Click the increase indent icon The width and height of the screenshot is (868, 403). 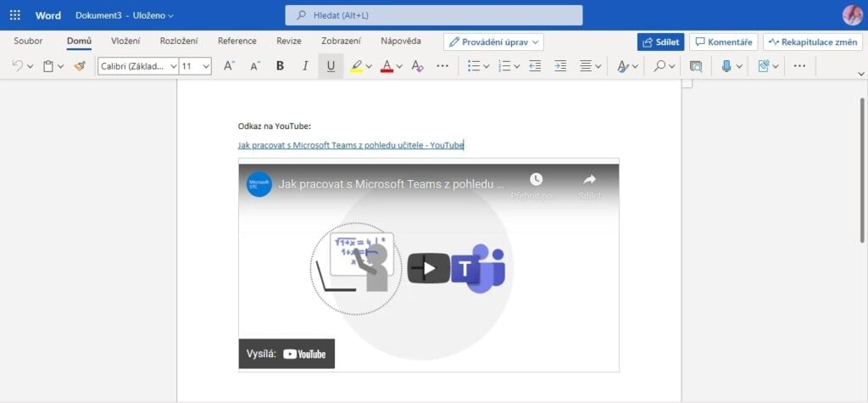(559, 66)
